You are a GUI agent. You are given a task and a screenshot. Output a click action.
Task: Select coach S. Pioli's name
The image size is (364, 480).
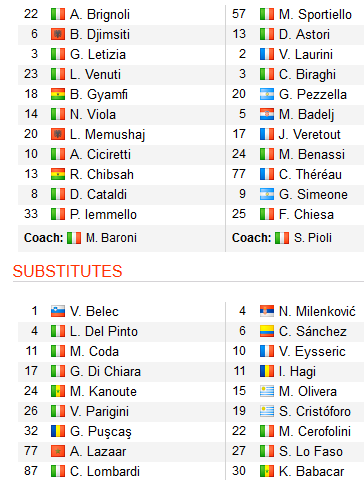coord(313,238)
